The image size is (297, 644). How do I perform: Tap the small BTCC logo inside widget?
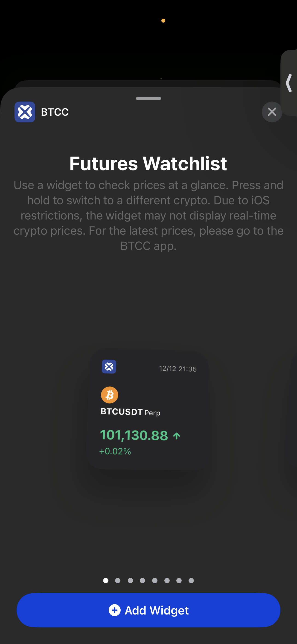coord(109,366)
